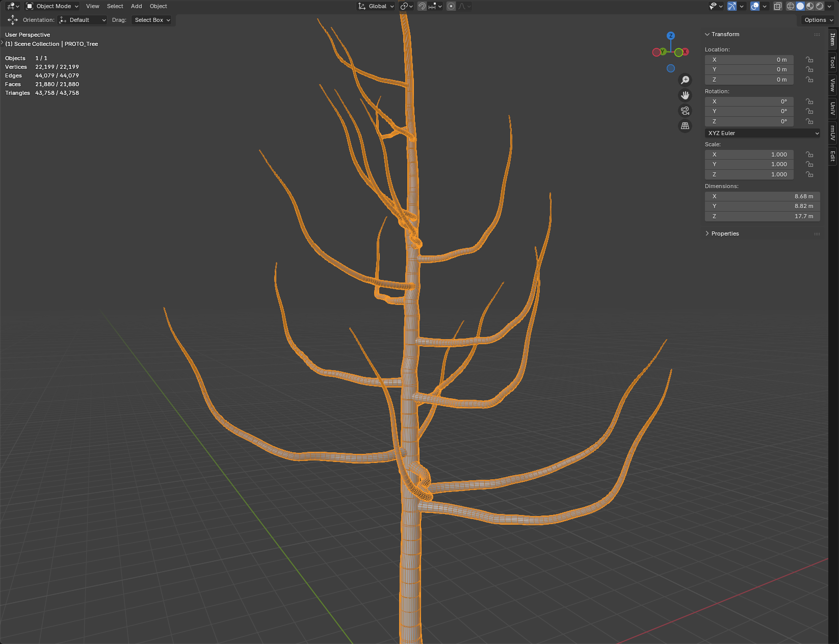Click the pan view hand icon

[685, 95]
